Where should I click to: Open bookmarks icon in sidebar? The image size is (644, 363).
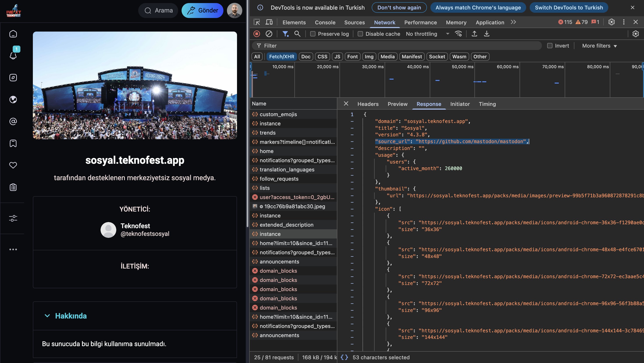click(x=13, y=143)
